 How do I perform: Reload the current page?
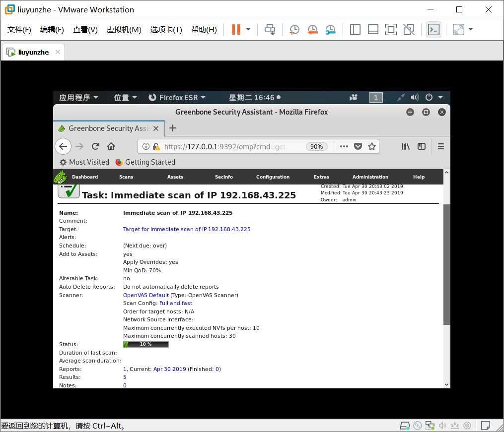tap(95, 146)
